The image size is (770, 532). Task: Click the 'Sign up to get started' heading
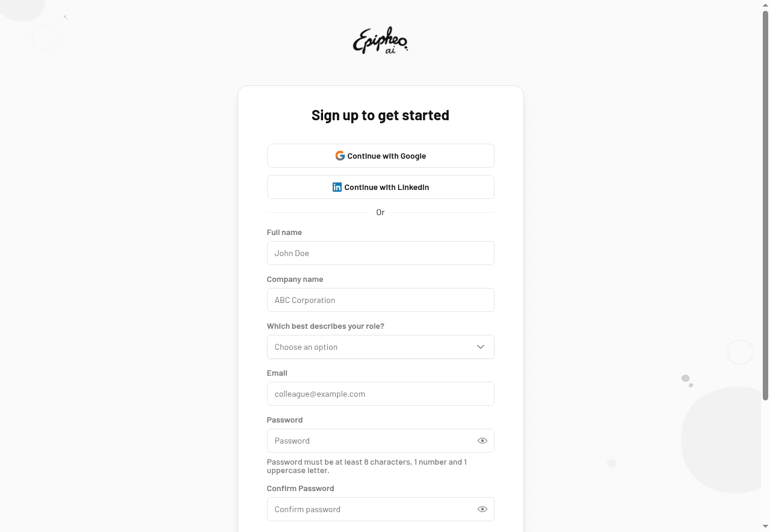coord(380,115)
